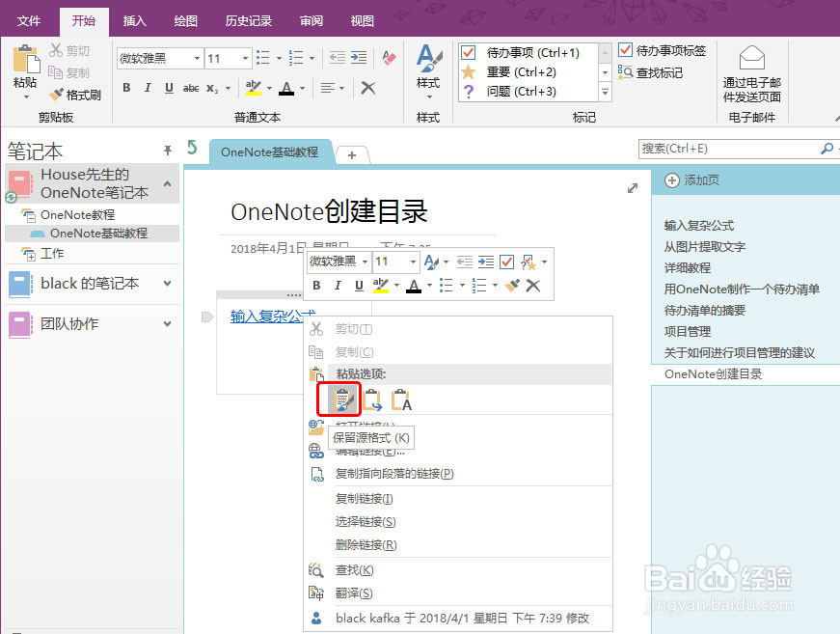Click Format Painter (格式刷) in clipboard group
The height and width of the screenshot is (634, 840).
click(75, 95)
